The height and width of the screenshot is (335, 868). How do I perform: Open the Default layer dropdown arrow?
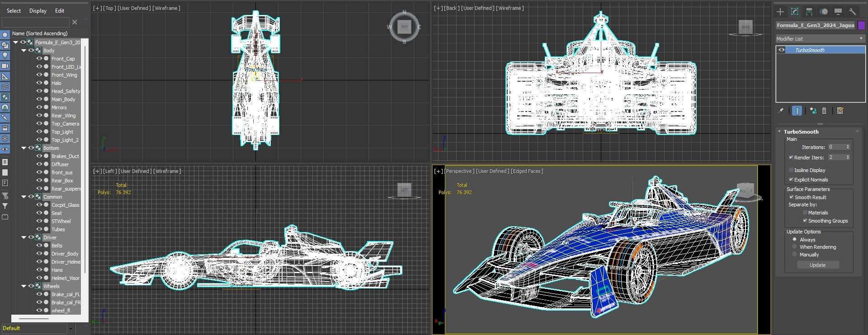click(71, 329)
